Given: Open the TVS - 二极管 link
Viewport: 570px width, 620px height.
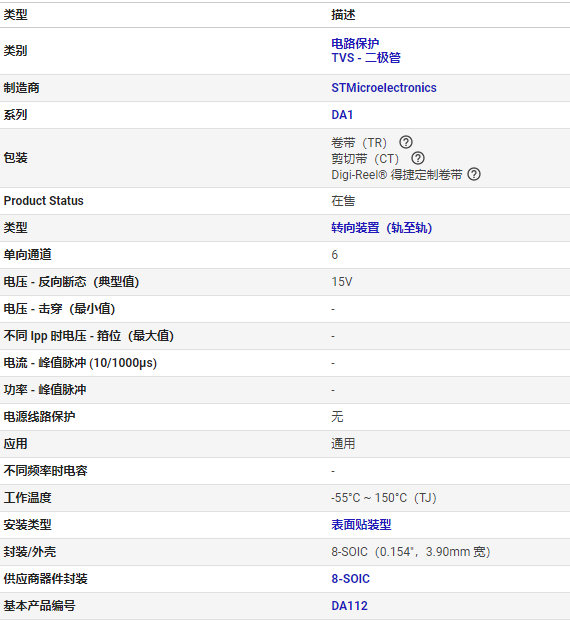Looking at the screenshot, I should 366,58.
